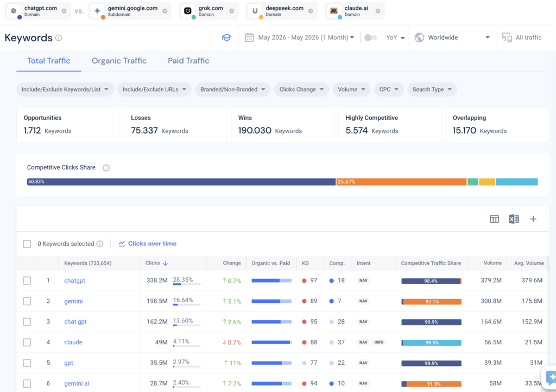Open the YoY comparison dropdown

coord(395,37)
